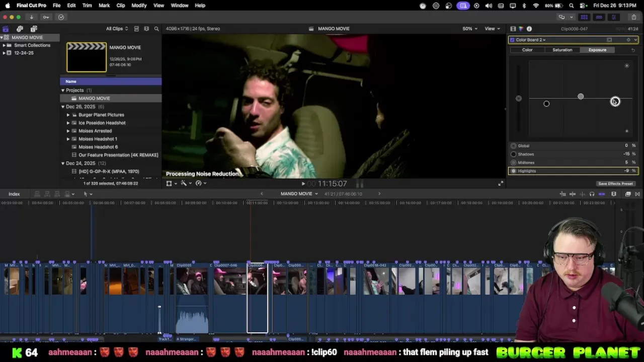Toggle snapping in timeline toolbar
The image size is (644, 362).
pyautogui.click(x=602, y=194)
